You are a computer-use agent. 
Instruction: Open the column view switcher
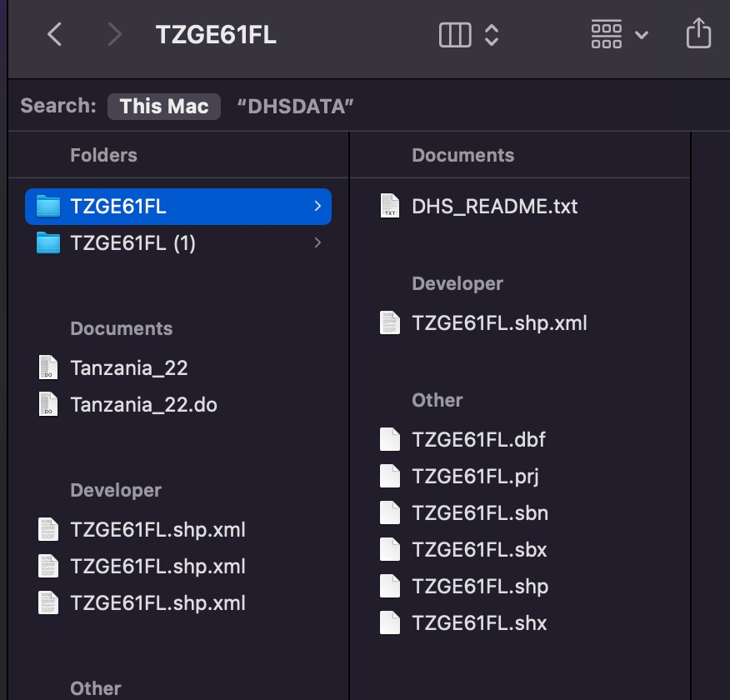coord(468,34)
